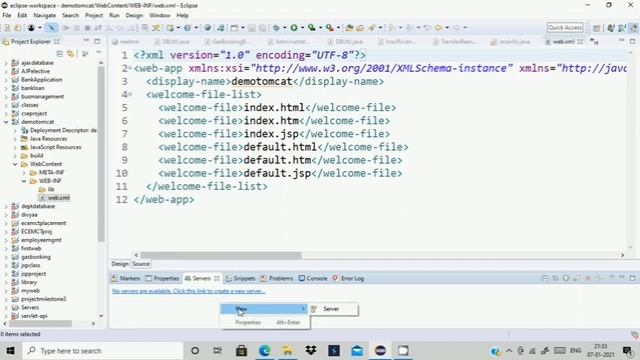Maximize the Servers bottom panel

(x=632, y=278)
